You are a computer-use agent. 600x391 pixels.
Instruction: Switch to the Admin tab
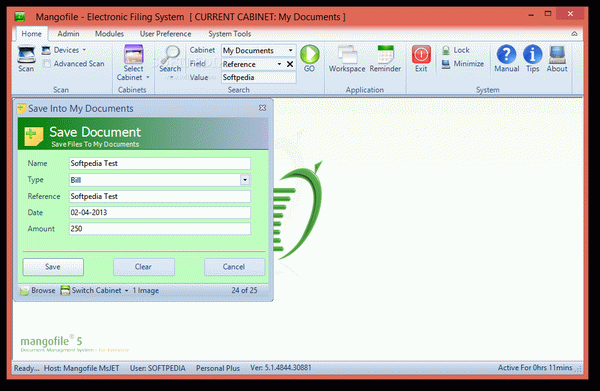point(68,34)
